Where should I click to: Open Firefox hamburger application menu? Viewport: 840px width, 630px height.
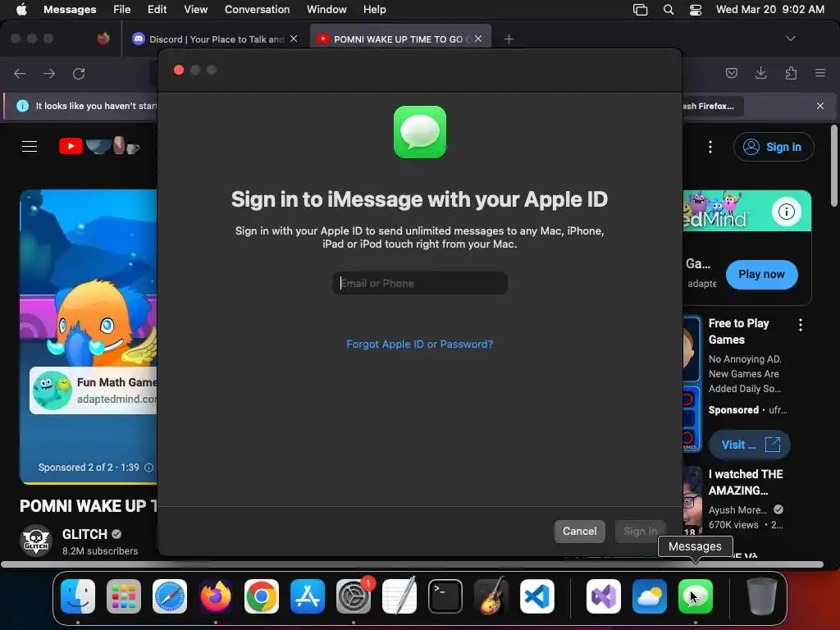coord(820,73)
